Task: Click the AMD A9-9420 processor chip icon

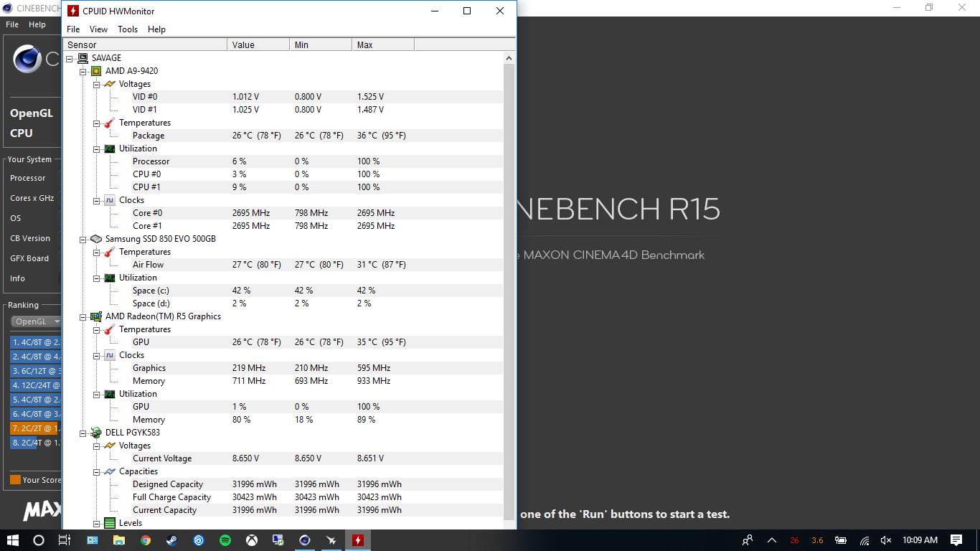Action: pos(96,71)
